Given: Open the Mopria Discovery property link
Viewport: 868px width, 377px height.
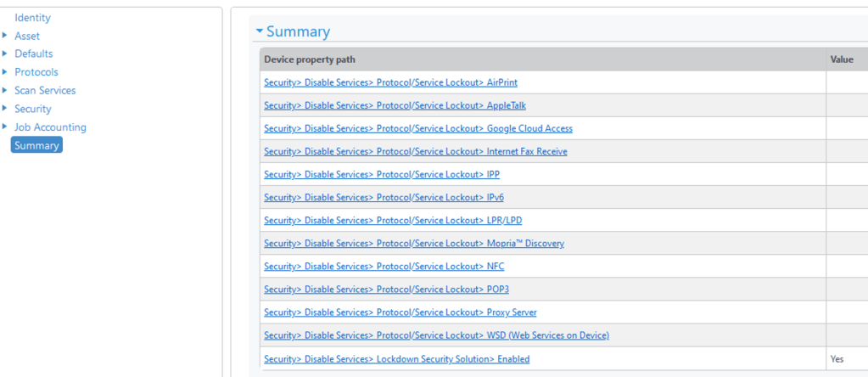Looking at the screenshot, I should click(x=413, y=243).
